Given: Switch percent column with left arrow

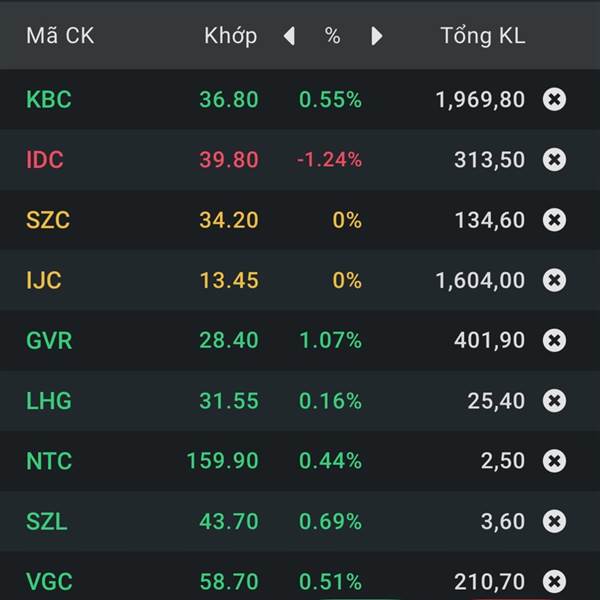Looking at the screenshot, I should point(289,37).
